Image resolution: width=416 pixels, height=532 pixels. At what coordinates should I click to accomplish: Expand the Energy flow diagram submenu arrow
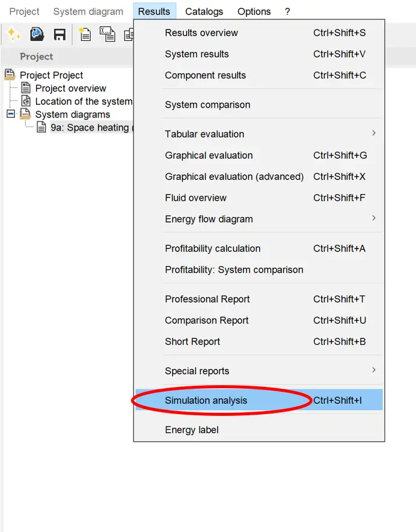pos(373,218)
